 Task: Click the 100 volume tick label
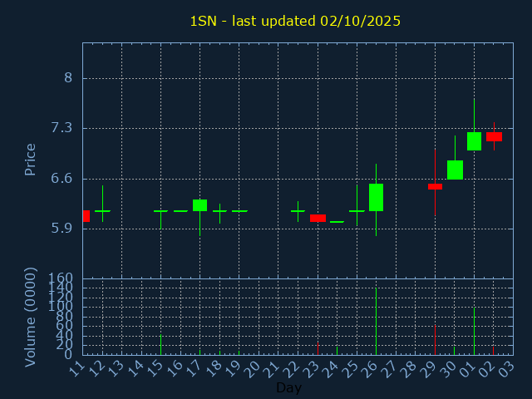pyautogui.click(x=63, y=307)
